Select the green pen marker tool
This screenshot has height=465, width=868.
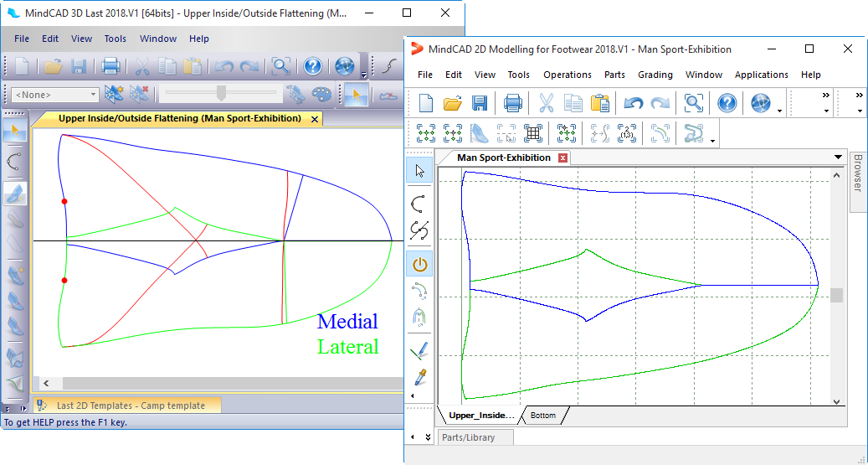[x=419, y=351]
